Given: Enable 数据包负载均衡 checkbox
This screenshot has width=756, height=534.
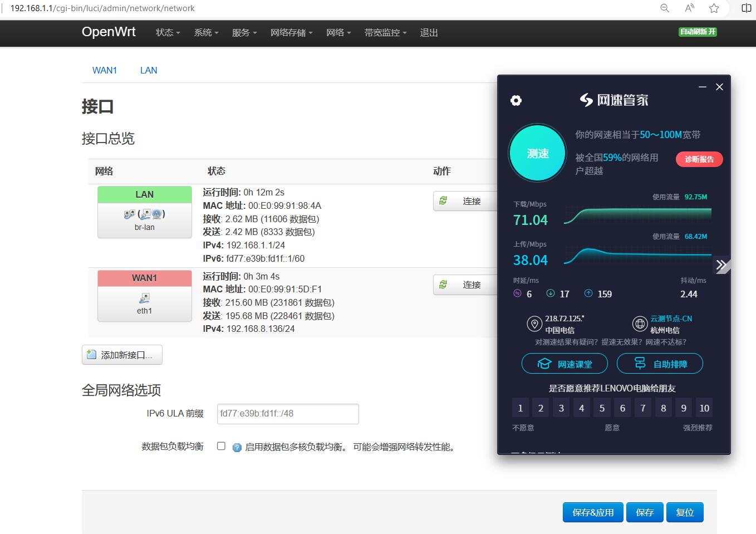Looking at the screenshot, I should click(x=221, y=446).
